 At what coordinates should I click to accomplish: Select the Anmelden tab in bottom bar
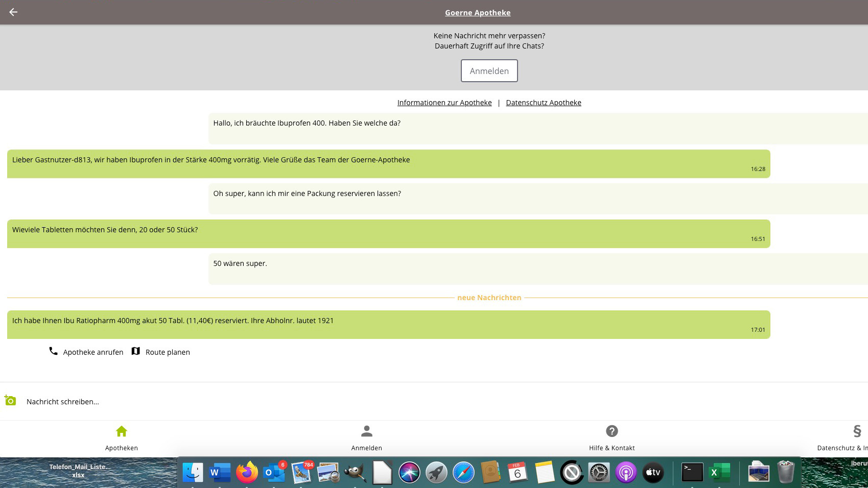pos(366,437)
